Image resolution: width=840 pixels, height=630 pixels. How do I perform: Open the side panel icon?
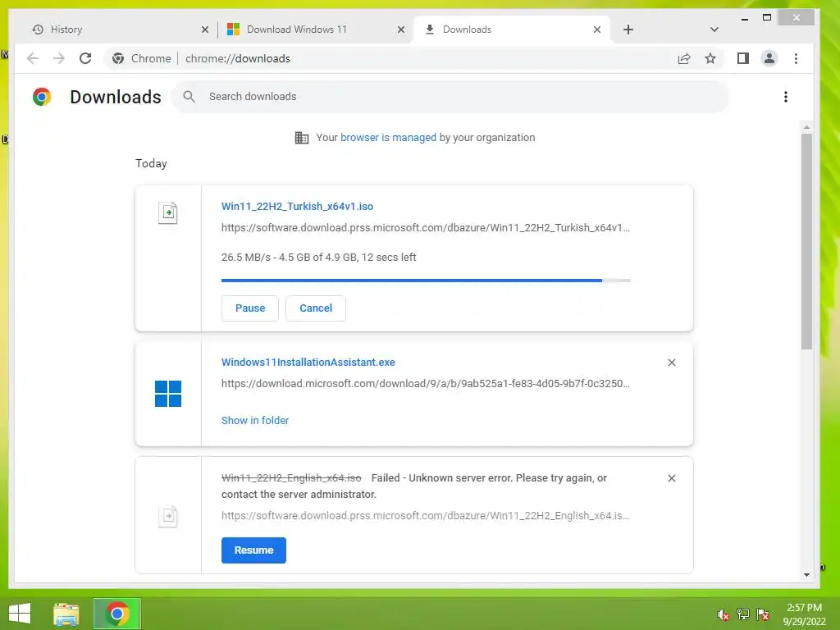coord(743,58)
